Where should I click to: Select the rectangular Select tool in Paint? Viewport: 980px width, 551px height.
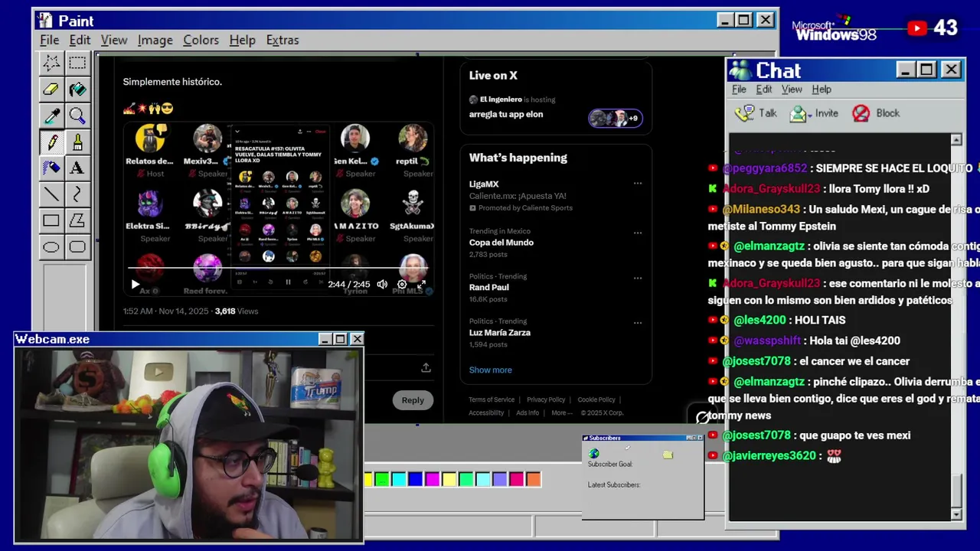[77, 63]
